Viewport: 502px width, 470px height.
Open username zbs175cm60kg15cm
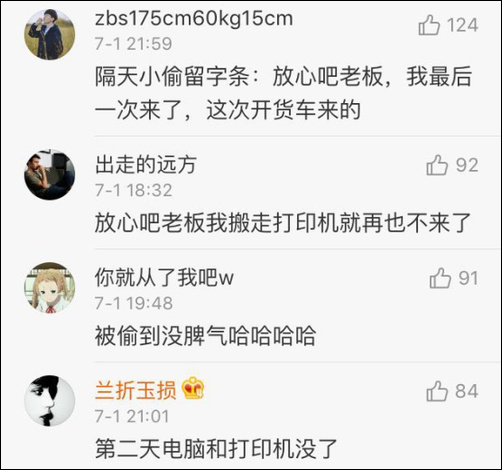[x=194, y=19]
